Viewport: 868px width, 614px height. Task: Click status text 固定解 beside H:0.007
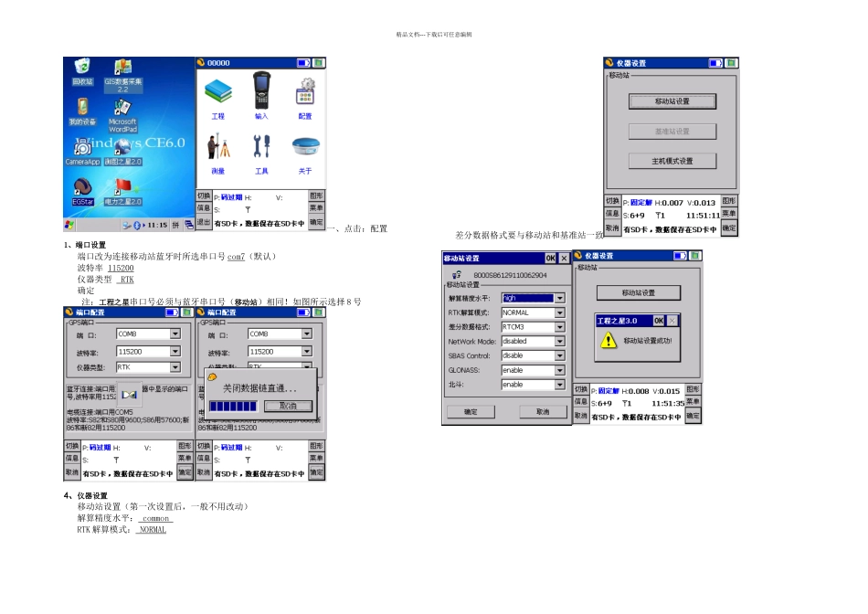tap(641, 203)
